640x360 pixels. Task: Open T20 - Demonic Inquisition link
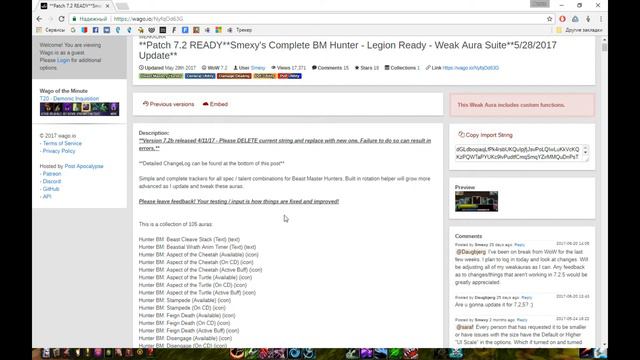pyautogui.click(x=69, y=98)
